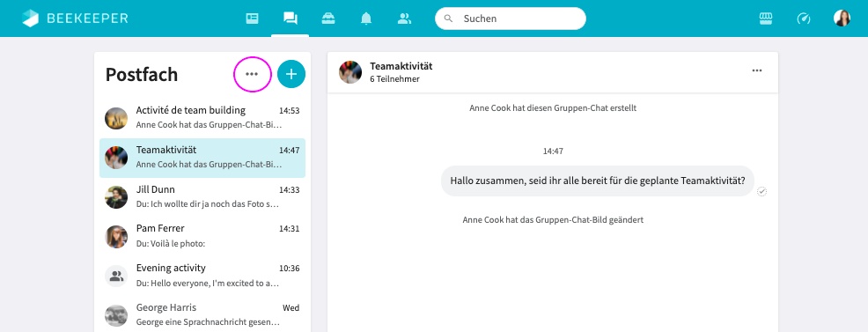This screenshot has width=868, height=332.
Task: Open the marketplace store icon
Action: pyautogui.click(x=766, y=18)
